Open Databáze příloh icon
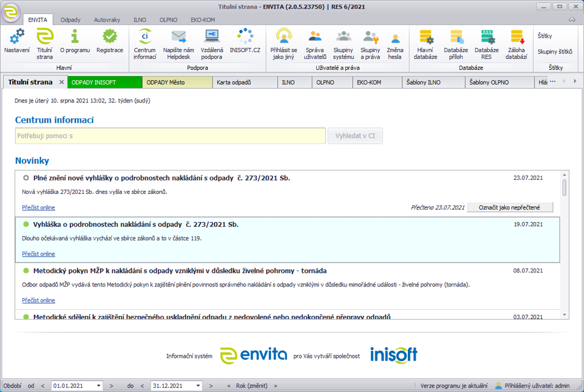This screenshot has height=392, width=584. [x=456, y=37]
